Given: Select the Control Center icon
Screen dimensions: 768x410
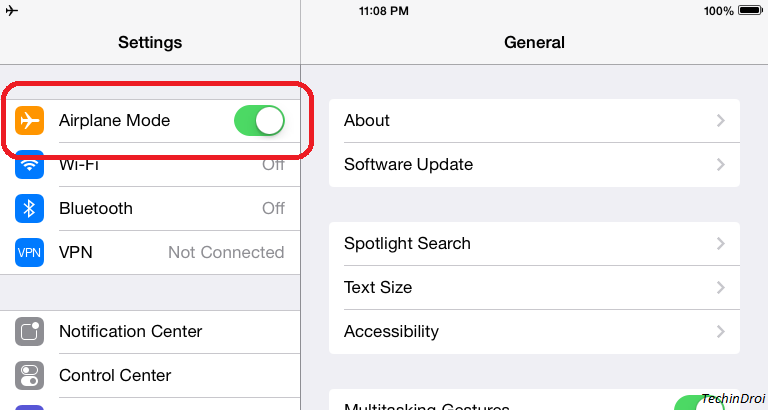Looking at the screenshot, I should [29, 375].
